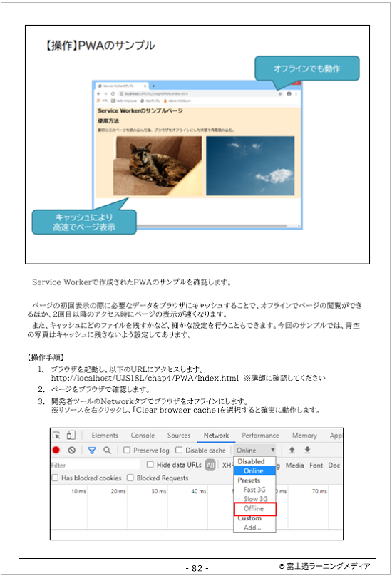Open the Online throttling dropdown
The image size is (392, 576).
[x=255, y=450]
